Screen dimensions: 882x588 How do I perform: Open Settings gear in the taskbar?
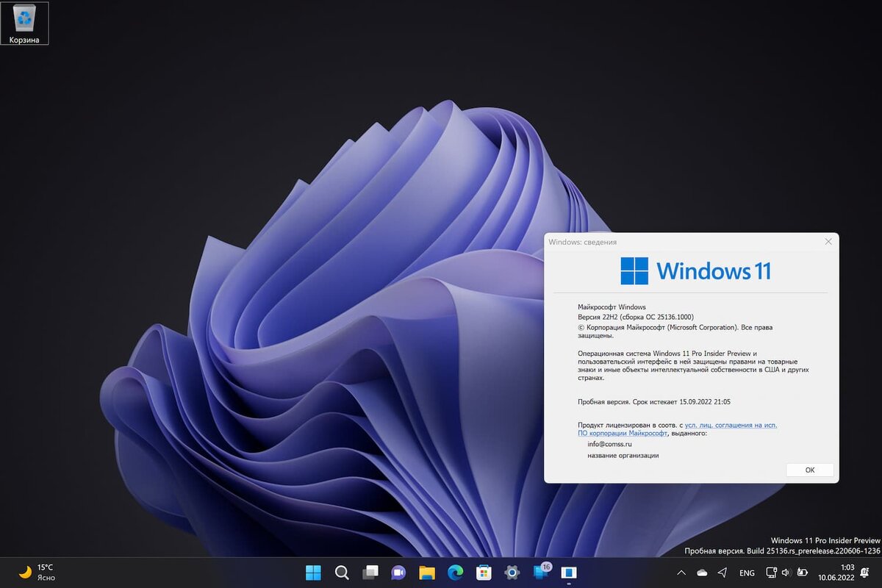512,573
